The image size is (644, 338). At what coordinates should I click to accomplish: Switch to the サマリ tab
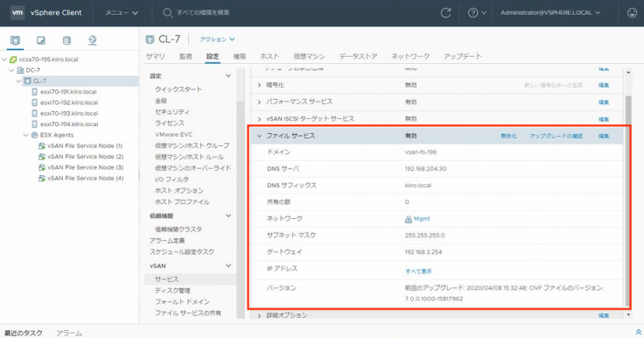pos(155,56)
